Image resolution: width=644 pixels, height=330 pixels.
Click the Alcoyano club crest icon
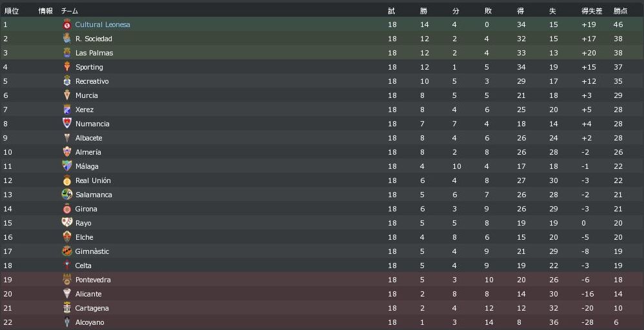[x=66, y=322]
